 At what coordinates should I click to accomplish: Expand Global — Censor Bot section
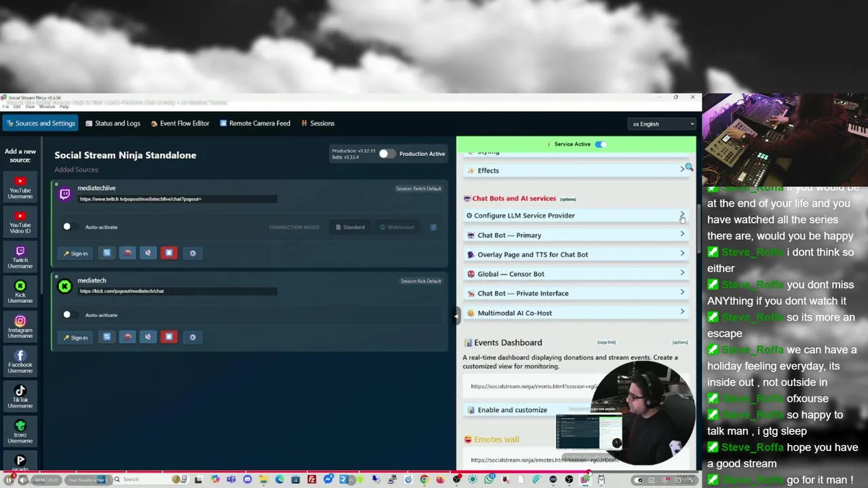click(576, 274)
